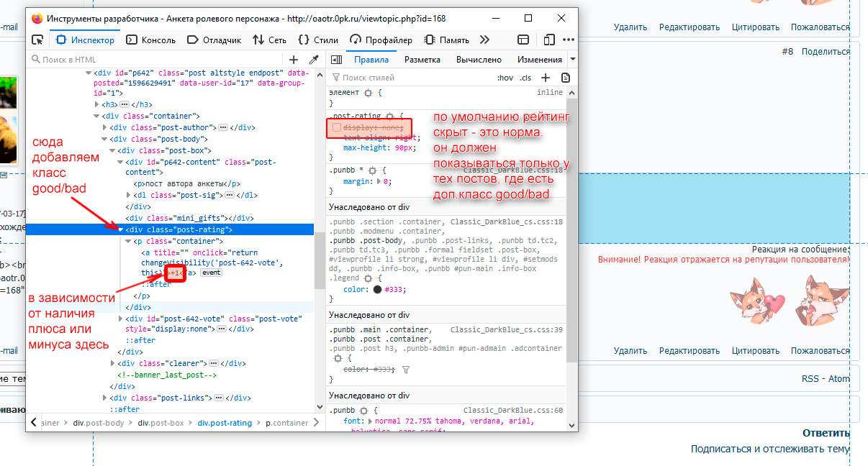
Task: Click Подписаться и отслеживать тему link
Action: [x=770, y=449]
